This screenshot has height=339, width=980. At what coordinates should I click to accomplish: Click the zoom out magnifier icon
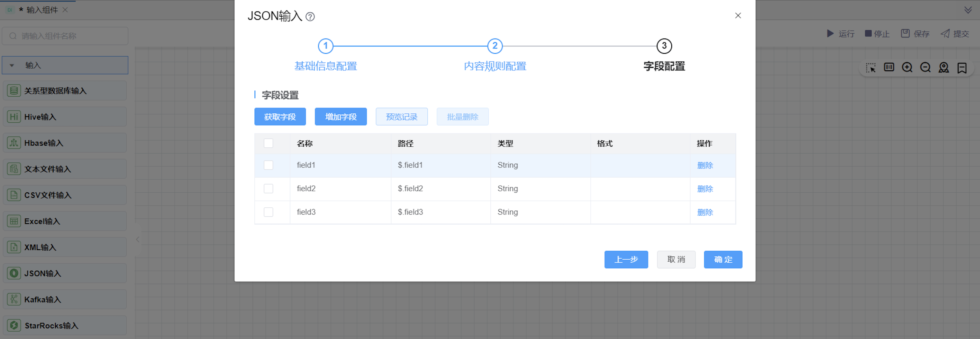click(925, 68)
